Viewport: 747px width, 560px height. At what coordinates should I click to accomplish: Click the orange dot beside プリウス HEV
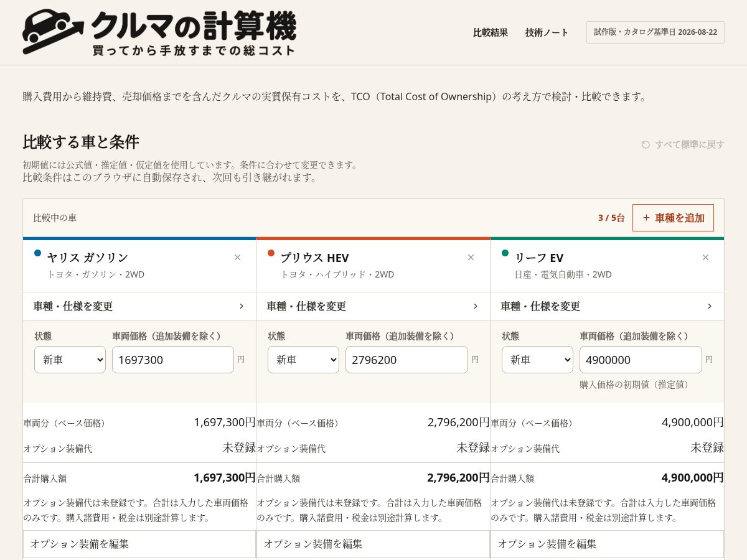(271, 253)
